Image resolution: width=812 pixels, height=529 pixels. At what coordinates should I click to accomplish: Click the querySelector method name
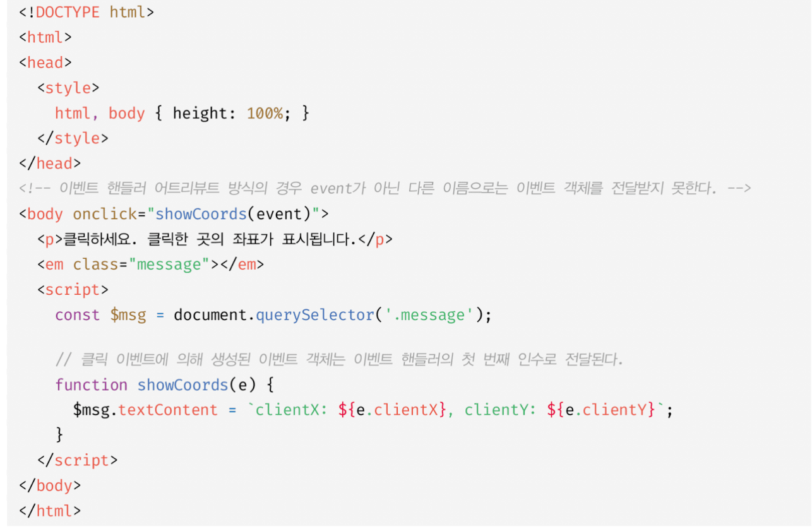click(x=315, y=315)
